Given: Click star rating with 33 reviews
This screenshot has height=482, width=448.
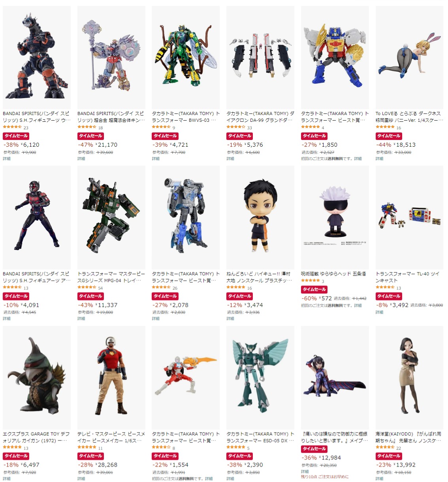Looking at the screenshot, I should [x=236, y=127].
